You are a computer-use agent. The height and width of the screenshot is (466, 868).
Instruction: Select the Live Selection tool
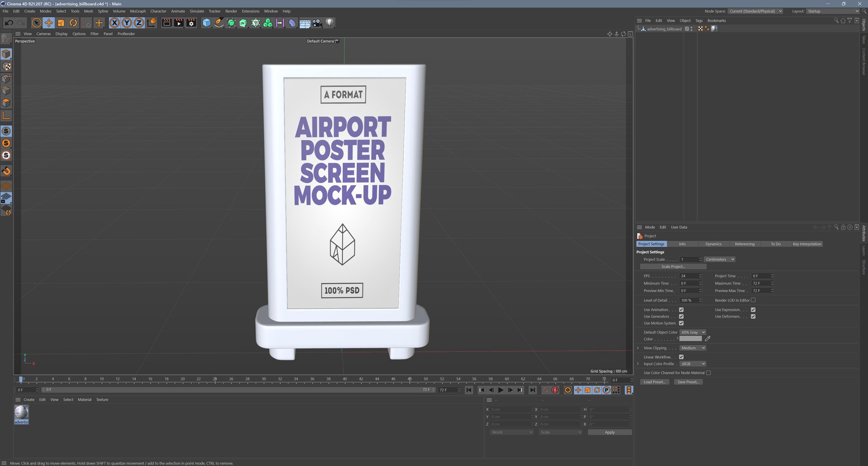[x=37, y=23]
